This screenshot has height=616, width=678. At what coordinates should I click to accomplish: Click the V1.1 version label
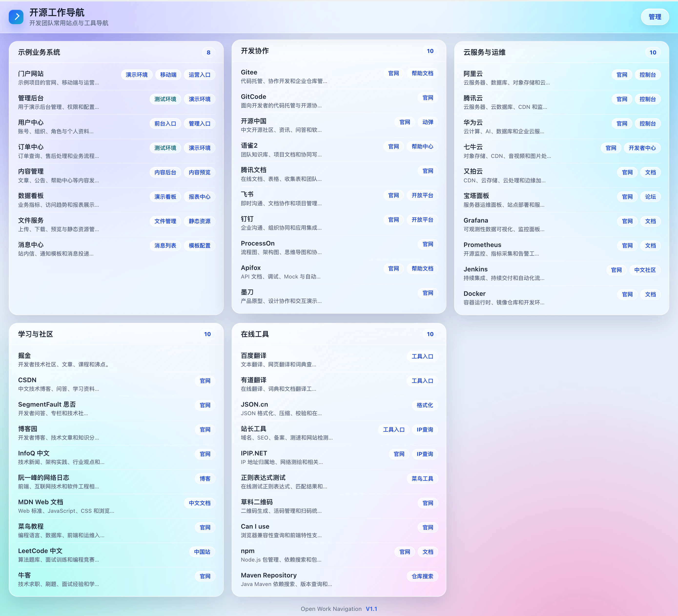pyautogui.click(x=371, y=609)
